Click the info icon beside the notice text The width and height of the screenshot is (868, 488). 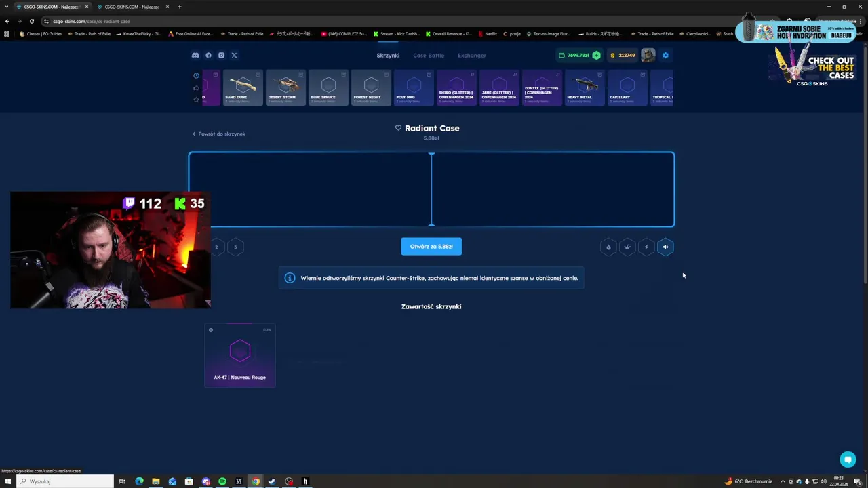click(x=290, y=278)
